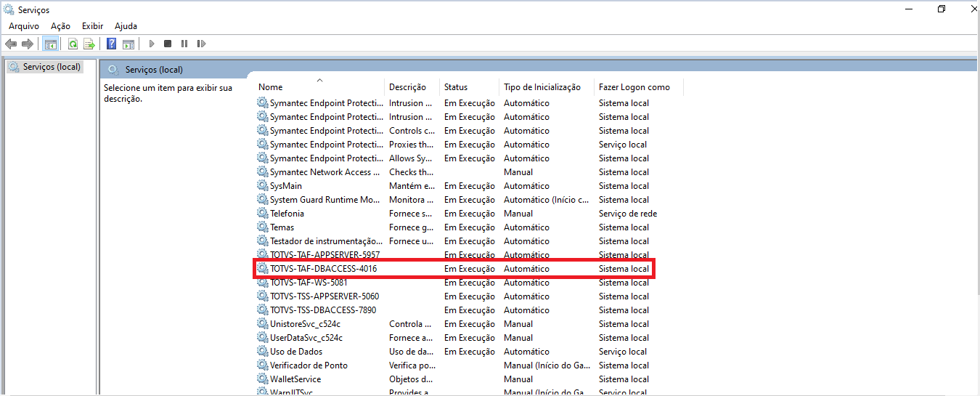Sort by the Descrição column header
This screenshot has height=396, width=980.
pos(412,87)
